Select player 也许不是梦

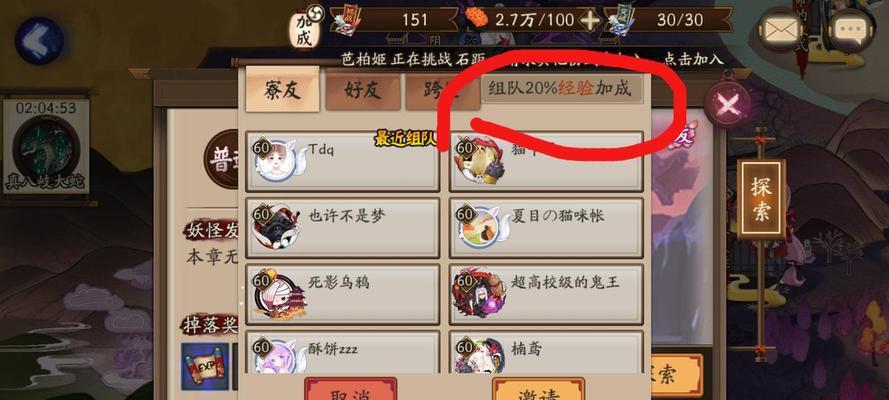(x=343, y=227)
